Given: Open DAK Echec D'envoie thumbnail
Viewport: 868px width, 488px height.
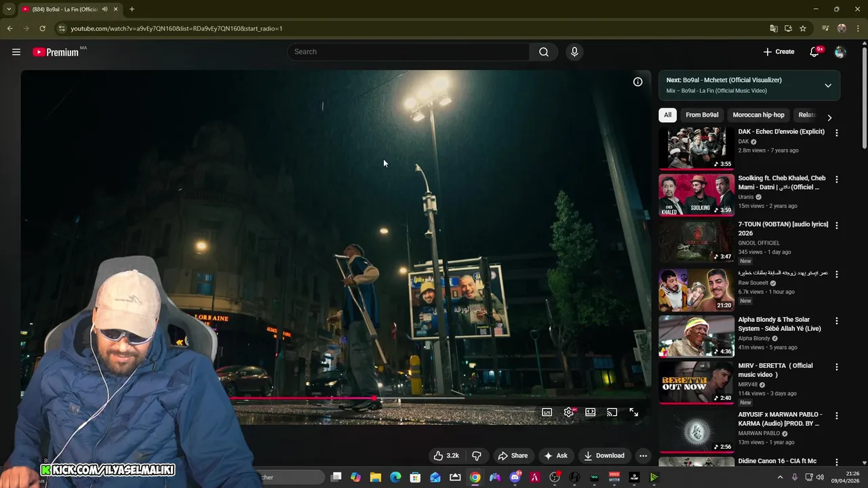Looking at the screenshot, I should [x=696, y=148].
